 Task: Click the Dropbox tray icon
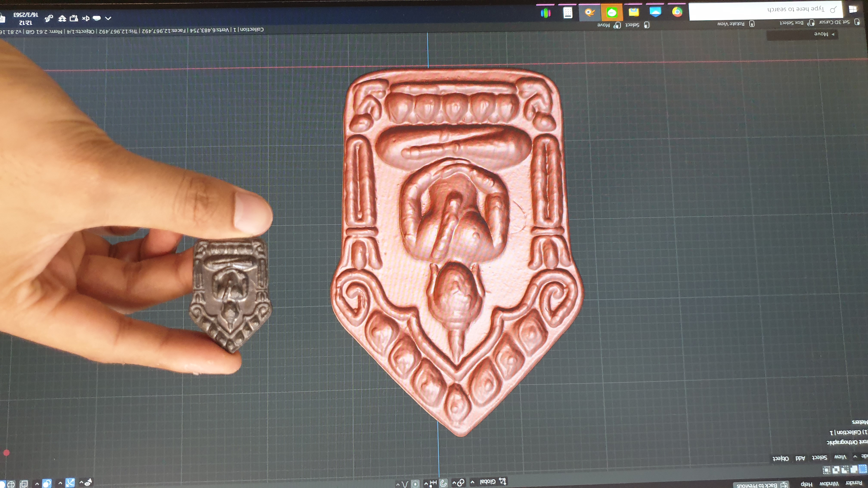62,19
